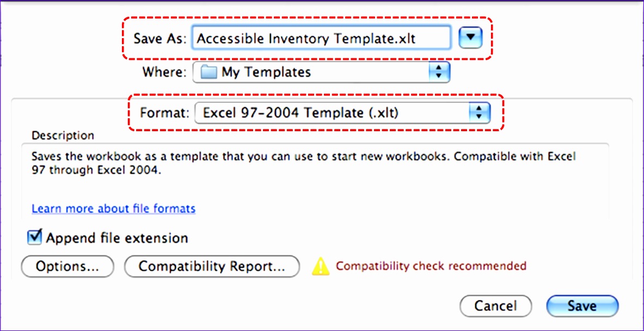Toggle the Append file extension checkbox
The height and width of the screenshot is (331, 644).
coord(35,237)
